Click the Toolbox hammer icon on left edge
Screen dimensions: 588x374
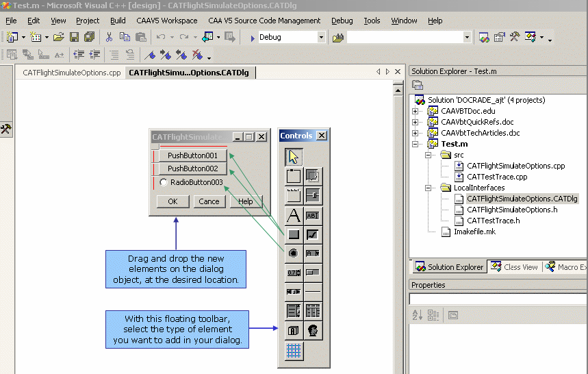pos(6,129)
